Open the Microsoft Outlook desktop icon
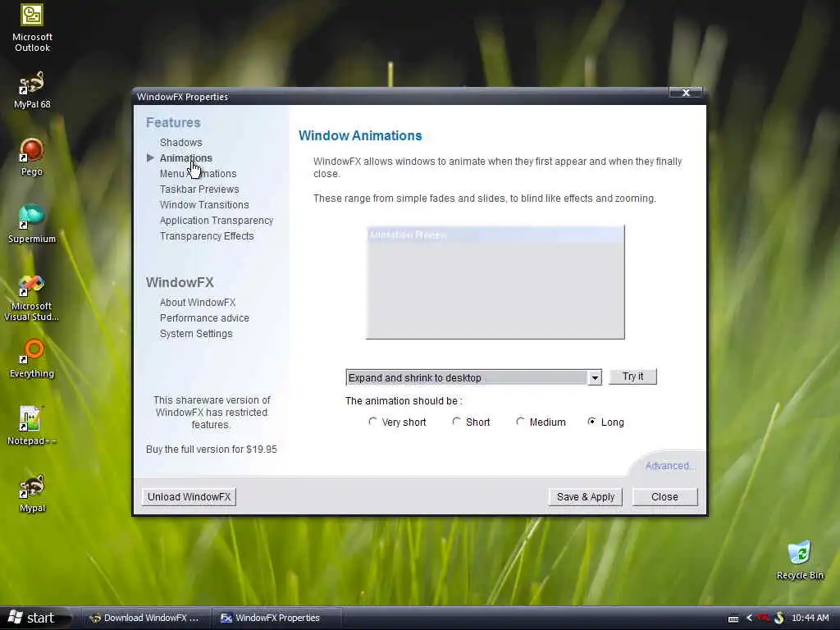This screenshot has width=840, height=630. 32,28
